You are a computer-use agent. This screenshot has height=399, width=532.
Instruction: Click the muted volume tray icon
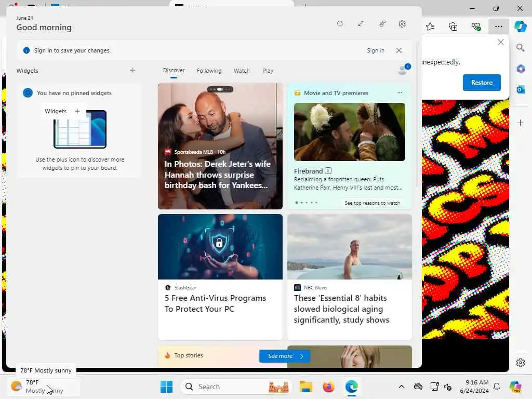point(448,387)
